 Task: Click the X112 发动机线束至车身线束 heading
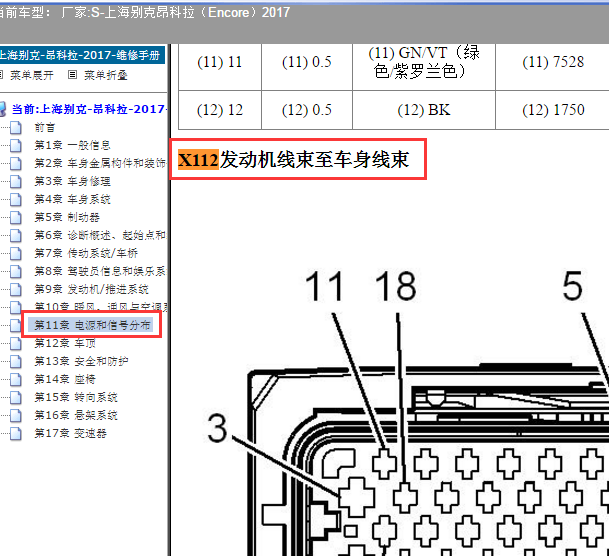293,160
